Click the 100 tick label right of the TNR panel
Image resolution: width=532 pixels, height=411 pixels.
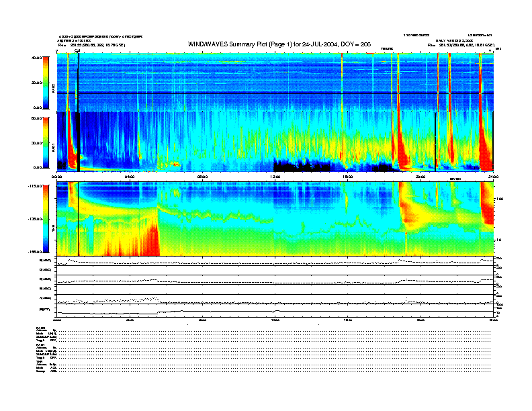click(500, 199)
